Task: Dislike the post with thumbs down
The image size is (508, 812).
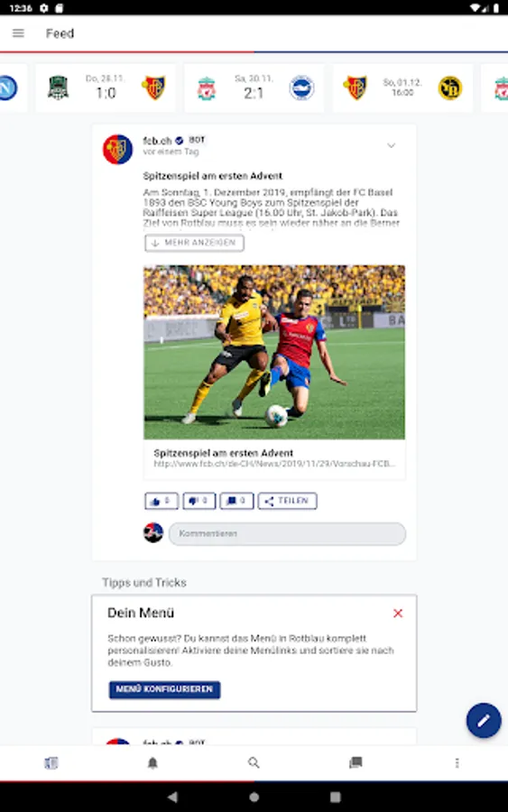Action: tap(199, 501)
